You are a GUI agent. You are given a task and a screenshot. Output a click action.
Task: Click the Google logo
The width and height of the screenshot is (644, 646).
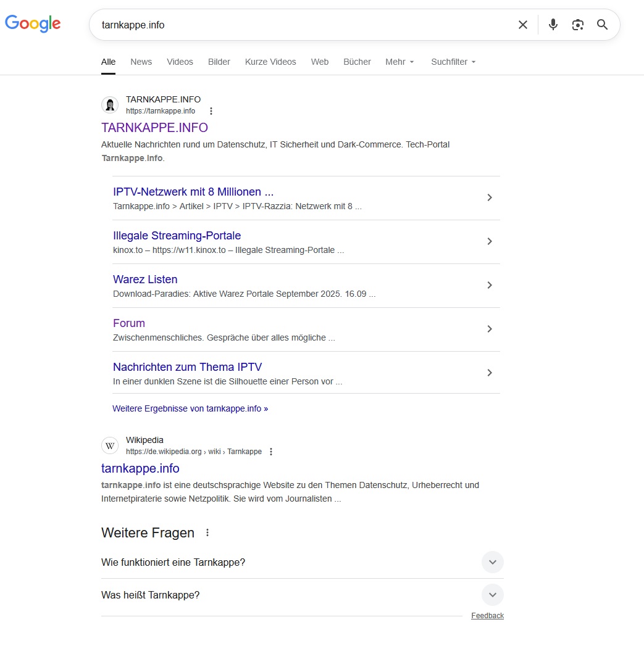[33, 24]
